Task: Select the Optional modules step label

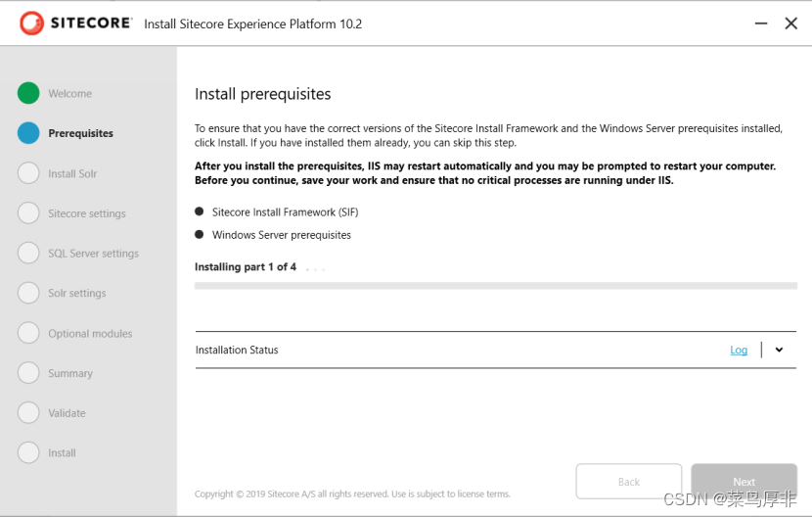Action: tap(90, 334)
